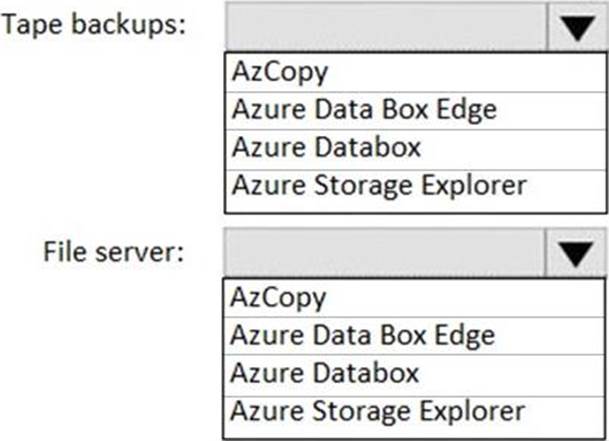This screenshot has height=441, width=609.
Task: Open the File server dropdown arrow
Action: click(575, 253)
